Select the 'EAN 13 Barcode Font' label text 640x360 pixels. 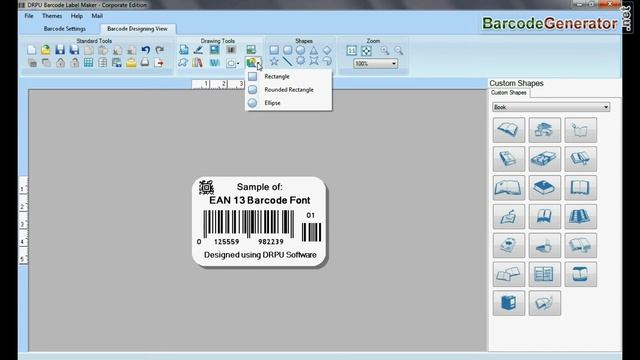pos(260,200)
